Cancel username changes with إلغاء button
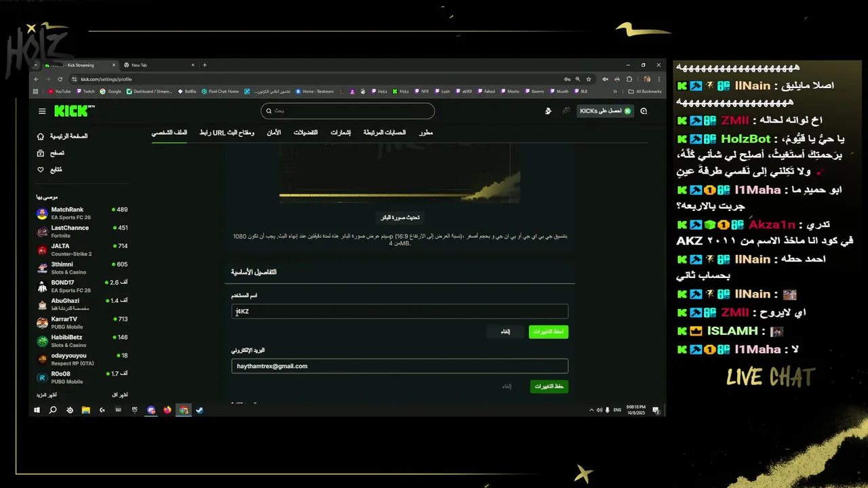This screenshot has width=868, height=488. pos(505,331)
